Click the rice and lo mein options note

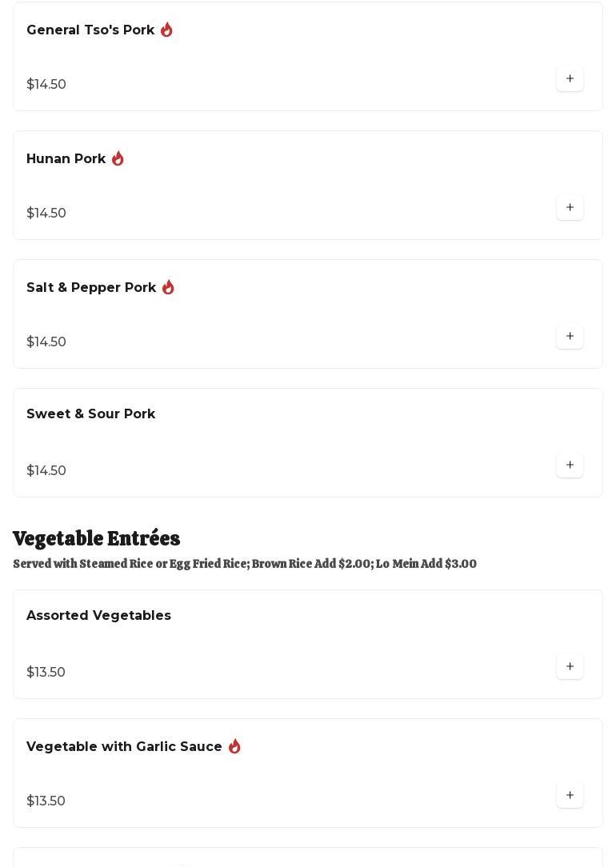[x=245, y=564]
